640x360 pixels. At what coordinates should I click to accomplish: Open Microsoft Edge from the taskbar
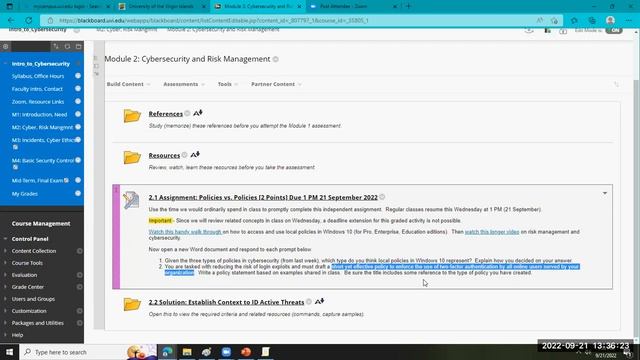167,352
